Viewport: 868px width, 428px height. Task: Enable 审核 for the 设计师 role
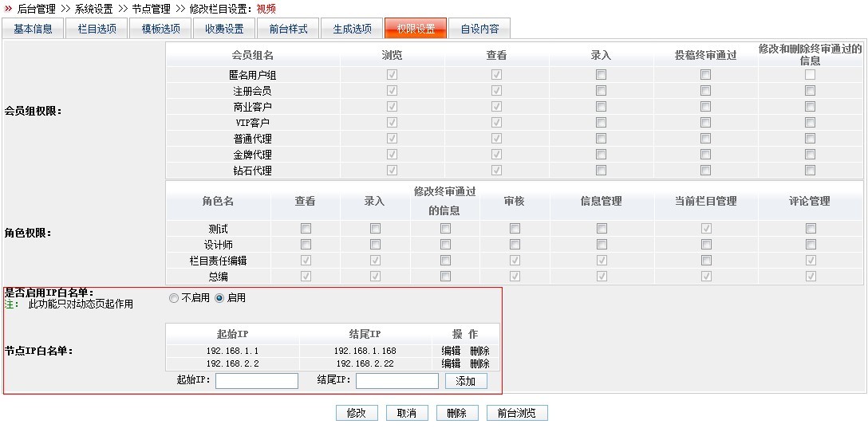[x=515, y=245]
